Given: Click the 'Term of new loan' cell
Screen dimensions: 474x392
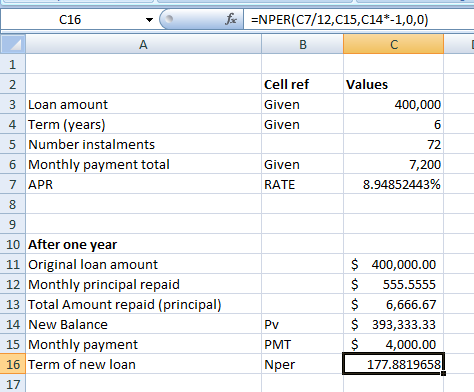Looking at the screenshot, I should tap(143, 364).
